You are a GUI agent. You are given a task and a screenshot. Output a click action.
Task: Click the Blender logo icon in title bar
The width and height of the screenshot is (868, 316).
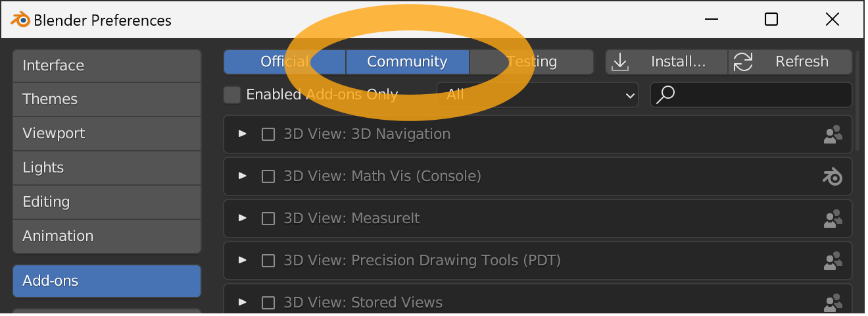[21, 20]
